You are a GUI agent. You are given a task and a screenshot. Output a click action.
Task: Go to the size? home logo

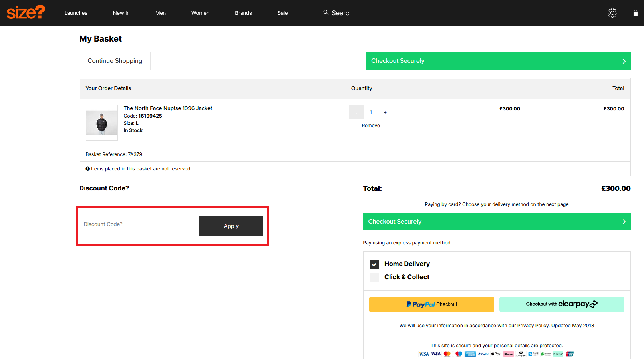[x=26, y=12]
